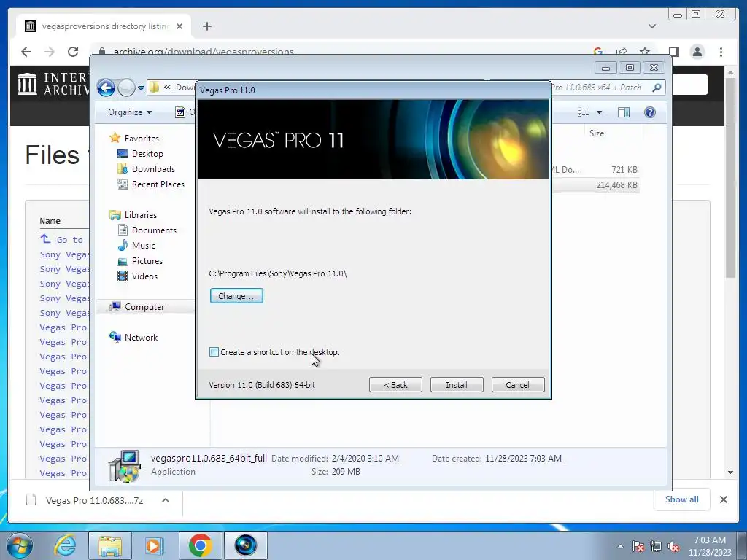The image size is (747, 560).
Task: Open the Windows Start menu
Action: [19, 545]
